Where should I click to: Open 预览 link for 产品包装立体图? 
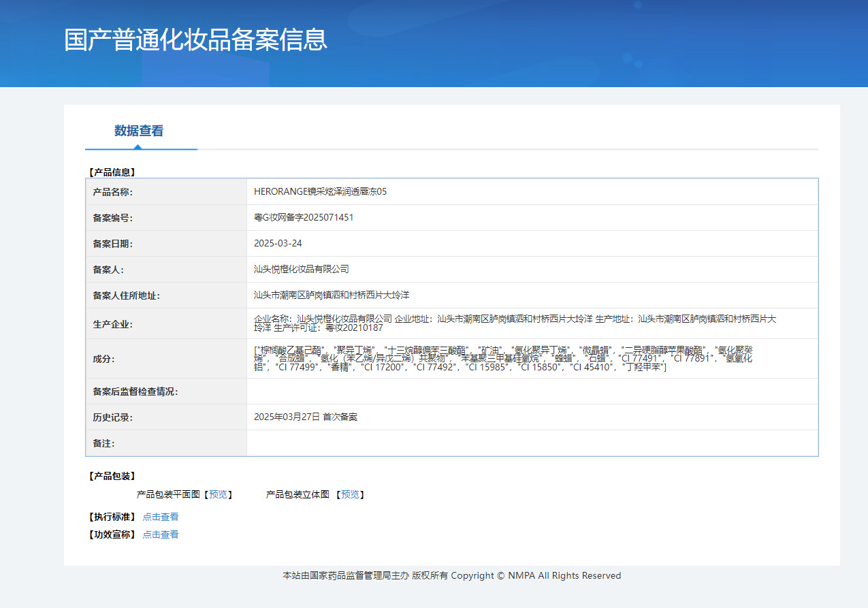pyautogui.click(x=350, y=494)
